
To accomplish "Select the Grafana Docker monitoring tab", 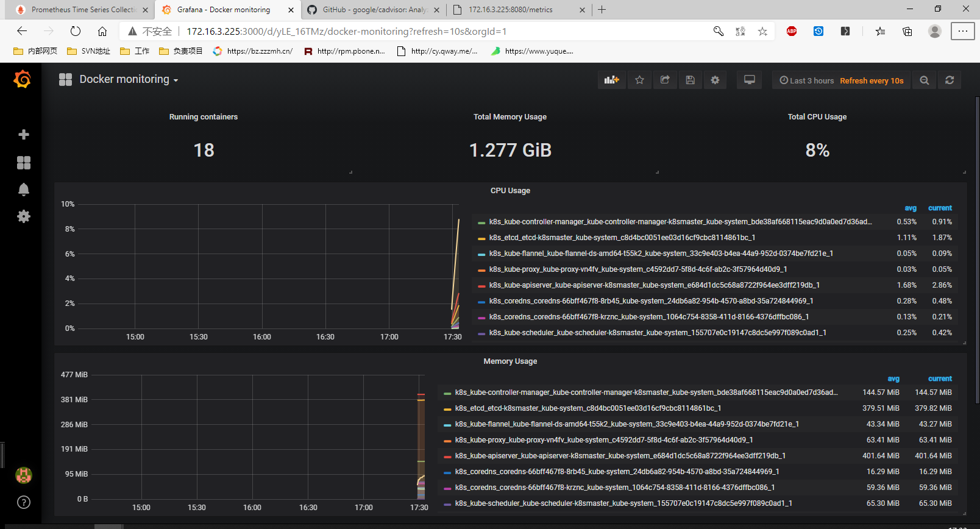I will click(x=228, y=10).
